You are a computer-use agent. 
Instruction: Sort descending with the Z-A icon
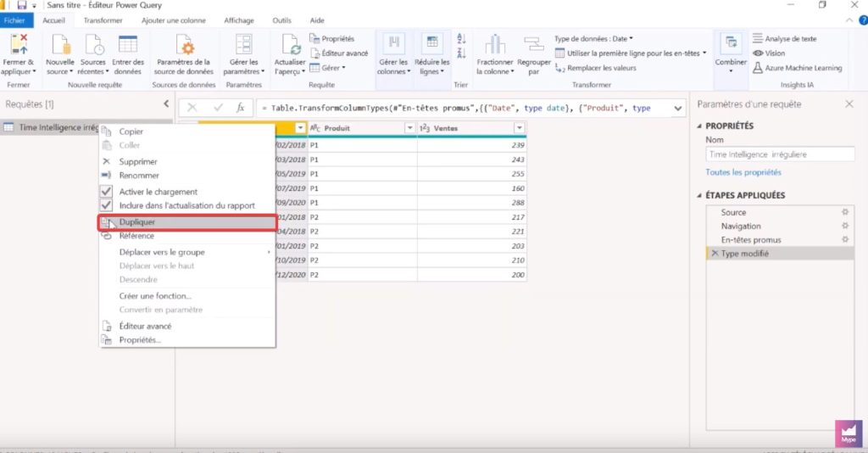(x=461, y=53)
